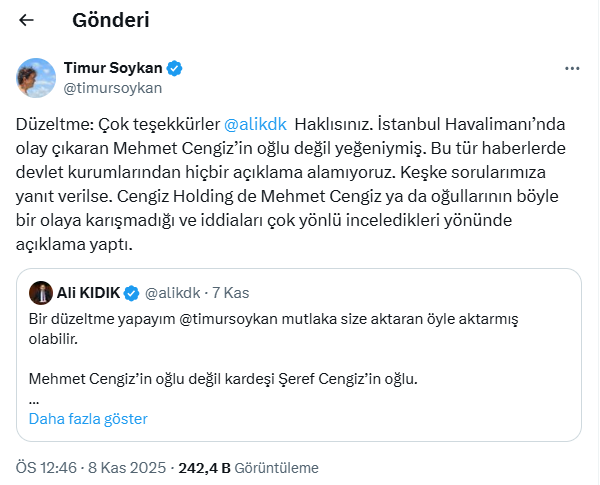
Task: Open the Timur Soykan display name
Action: [113, 68]
